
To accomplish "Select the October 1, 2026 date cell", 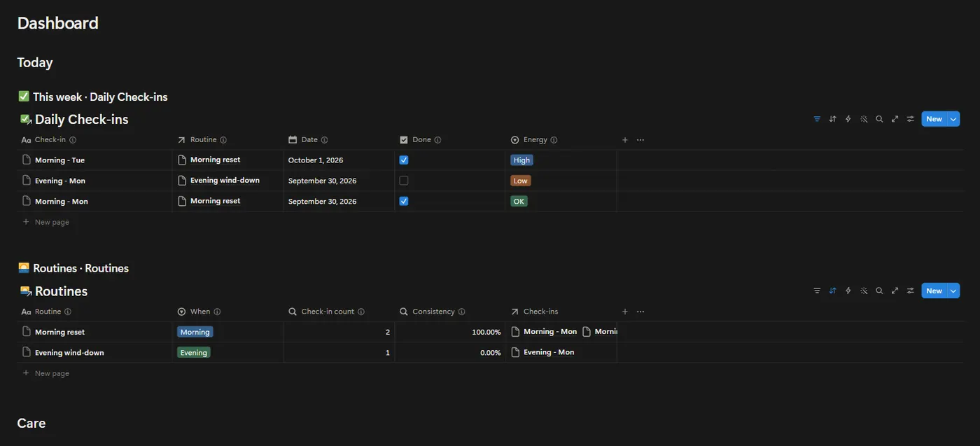I will pyautogui.click(x=339, y=160).
